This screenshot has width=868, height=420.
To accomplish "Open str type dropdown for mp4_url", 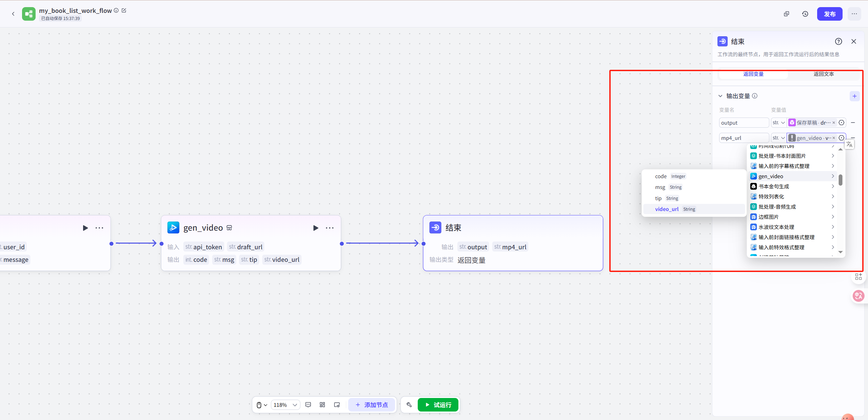I will pos(778,138).
